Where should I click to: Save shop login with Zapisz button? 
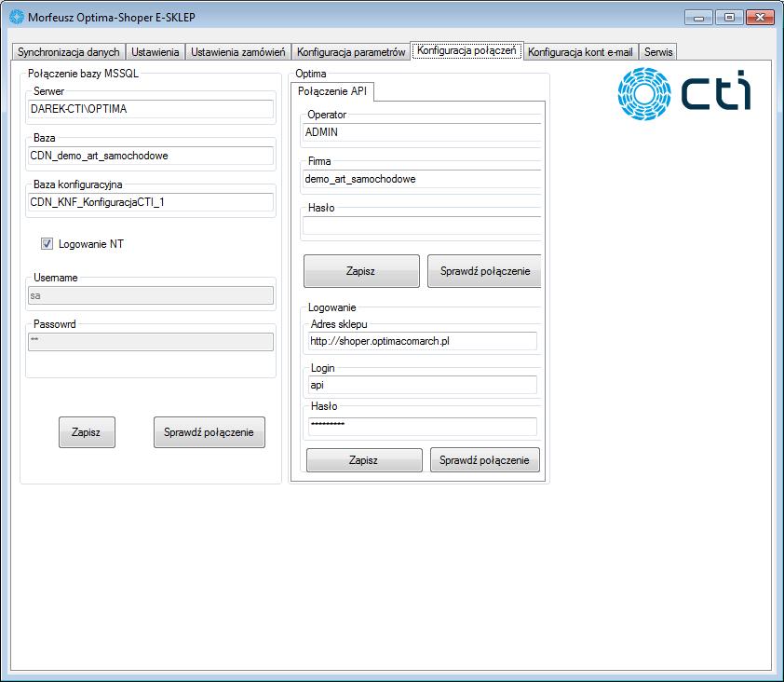pyautogui.click(x=364, y=460)
